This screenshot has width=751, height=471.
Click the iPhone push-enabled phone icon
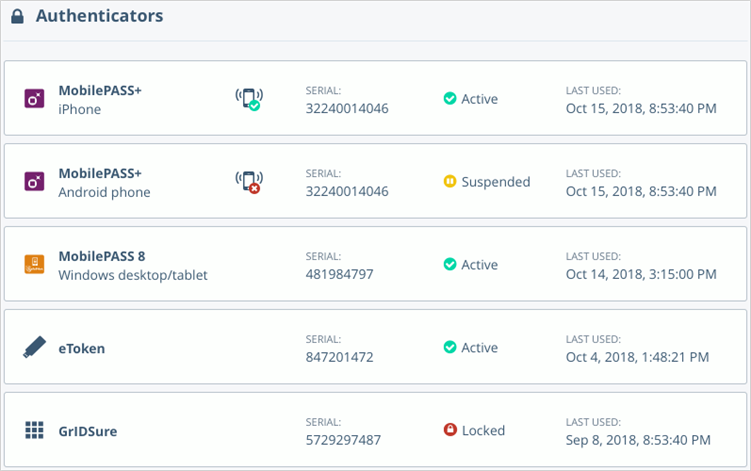point(248,99)
